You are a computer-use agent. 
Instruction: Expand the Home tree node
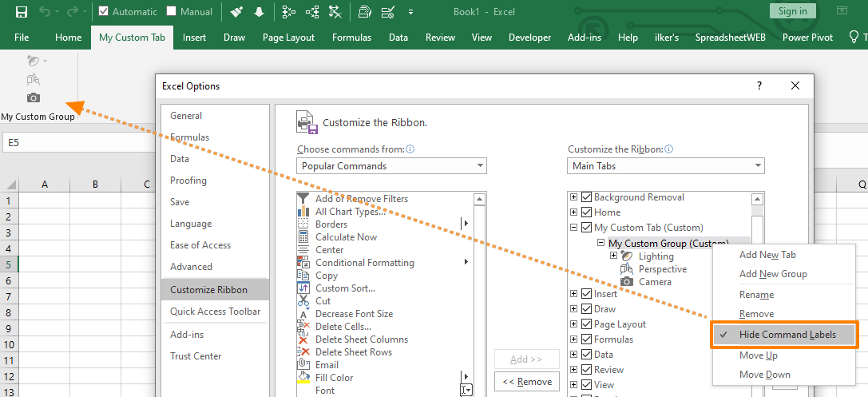(574, 212)
